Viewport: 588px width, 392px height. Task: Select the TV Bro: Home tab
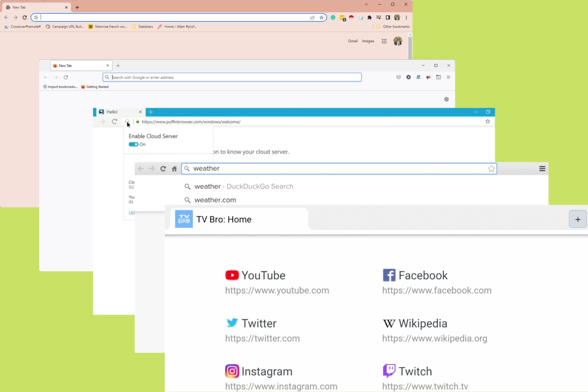coord(239,219)
